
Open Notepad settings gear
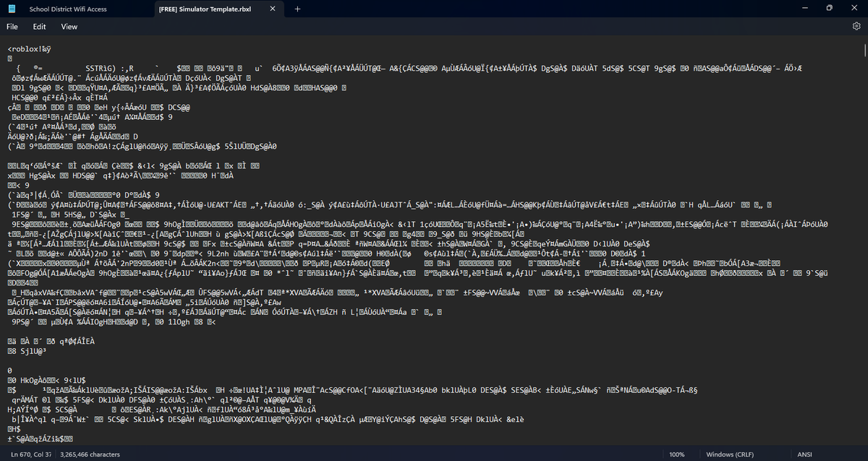click(856, 26)
